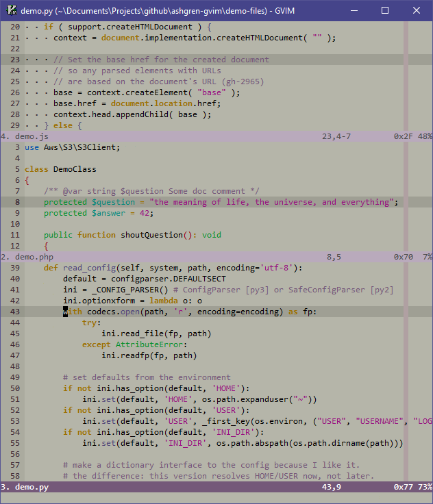This screenshot has height=504, width=433.
Task: Click '_CONFIG_PARSER()' on line 41
Action: (130, 290)
